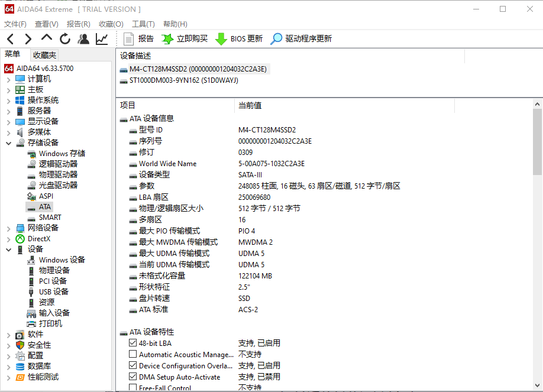This screenshot has height=392, width=543.
Task: Enable Automatic Acoustic Management checkbox
Action: pyautogui.click(x=132, y=354)
